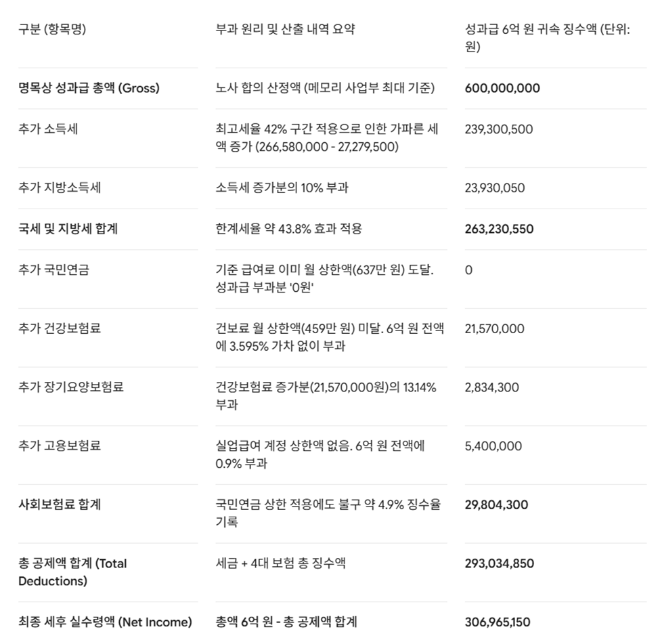
Task: Click the '구분 (항목명)' column header
Action: (52, 29)
